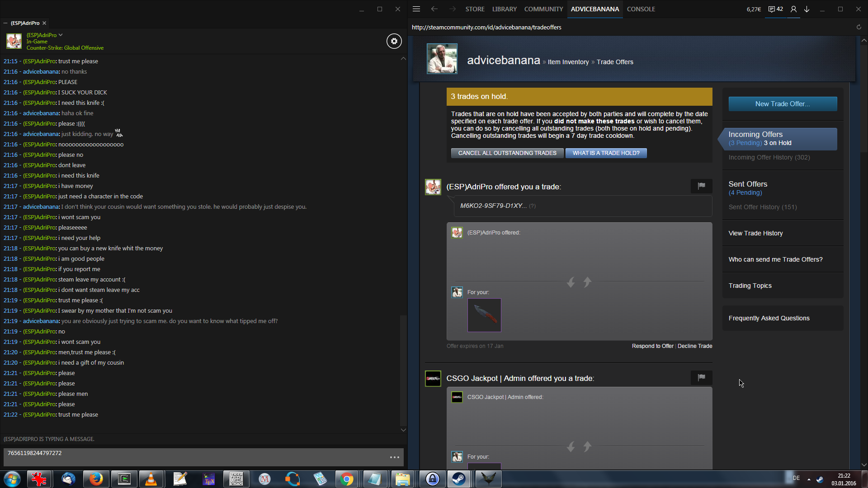Open the chat input options ellipsis
Image resolution: width=868 pixels, height=488 pixels.
tap(394, 457)
